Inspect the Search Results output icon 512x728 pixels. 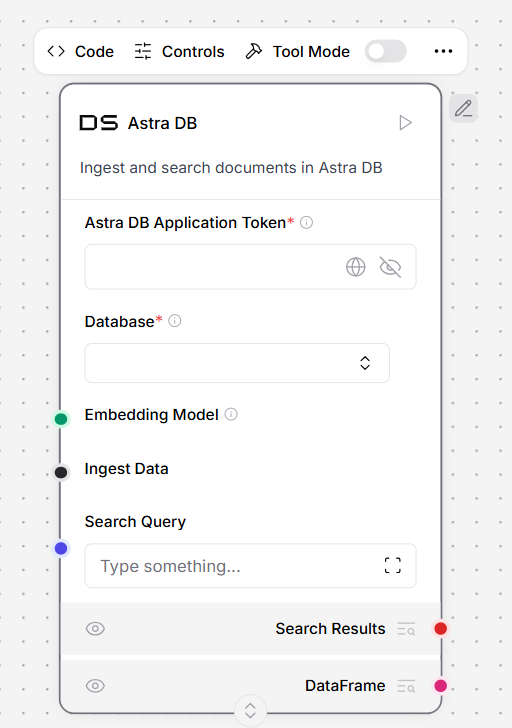click(x=406, y=629)
